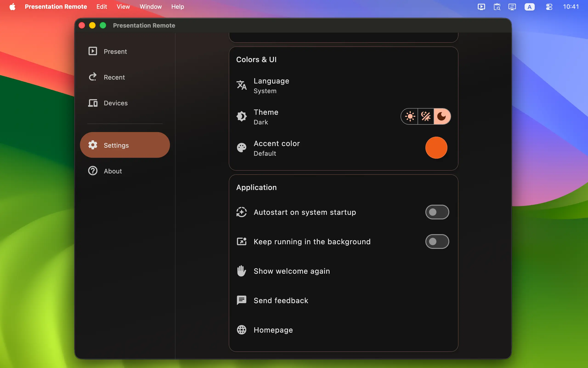
Task: Click Show welcome again
Action: pos(344,271)
